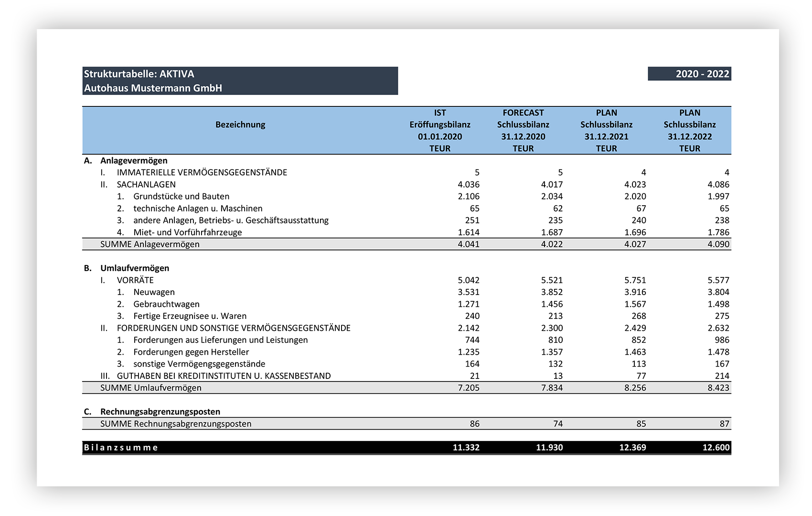The image size is (812, 516).
Task: Click the FORECAST Schlussbilanz 31.12.2020 column header
Action: (523, 130)
